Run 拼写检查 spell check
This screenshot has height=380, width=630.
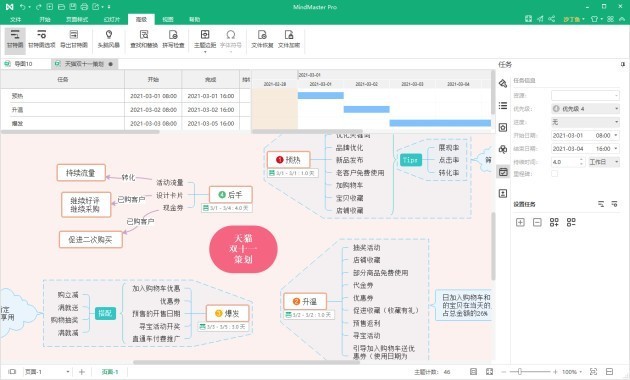click(x=173, y=39)
